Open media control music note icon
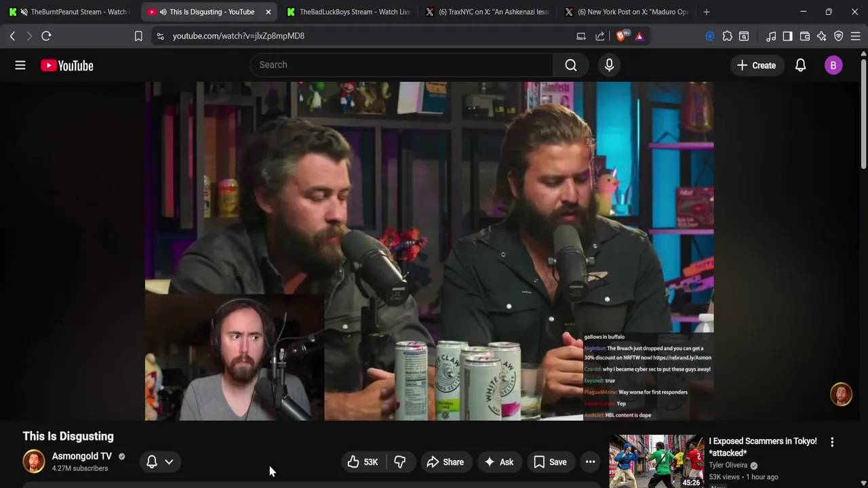 point(771,36)
